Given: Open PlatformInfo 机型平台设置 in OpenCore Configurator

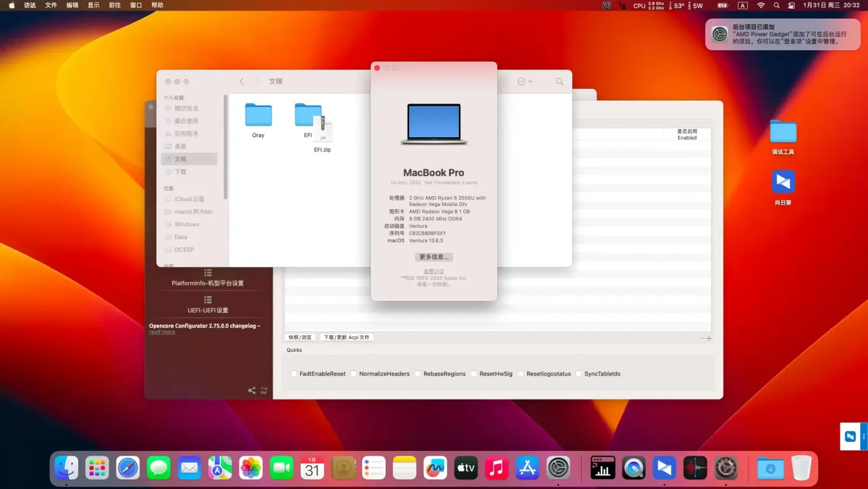Looking at the screenshot, I should 208,279.
